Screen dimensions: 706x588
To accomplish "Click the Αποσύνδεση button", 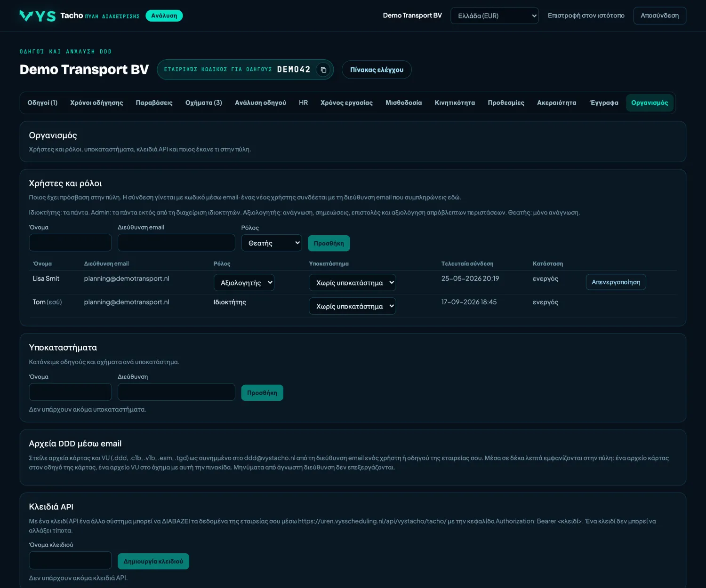I will (659, 16).
